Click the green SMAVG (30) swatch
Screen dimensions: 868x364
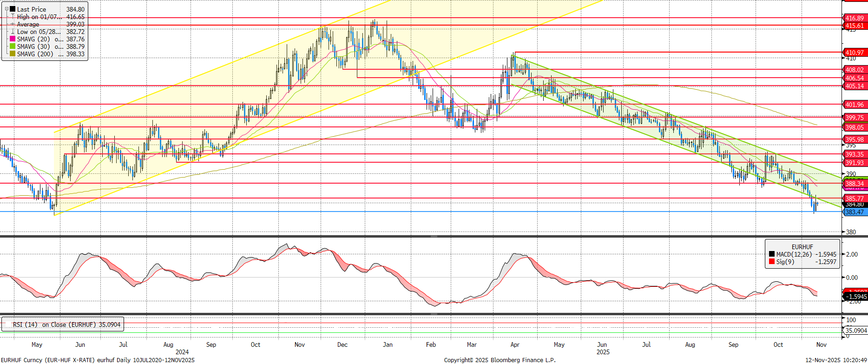click(13, 46)
